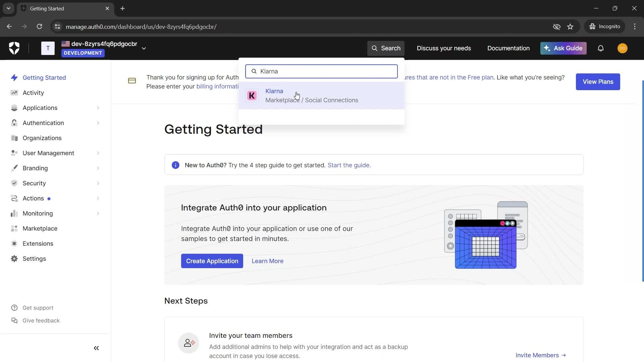Click the Marketplace grid icon
This screenshot has width=644, height=362.
click(x=14, y=229)
